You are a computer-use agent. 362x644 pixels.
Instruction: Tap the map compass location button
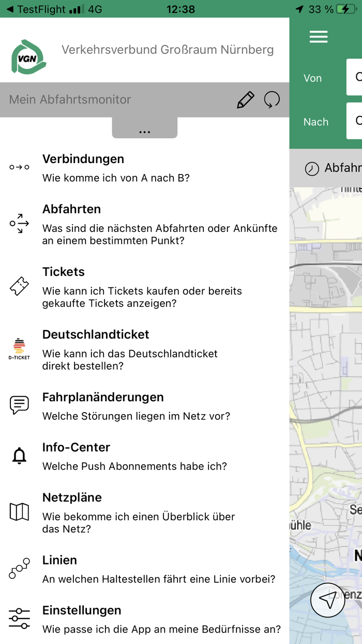(x=327, y=599)
